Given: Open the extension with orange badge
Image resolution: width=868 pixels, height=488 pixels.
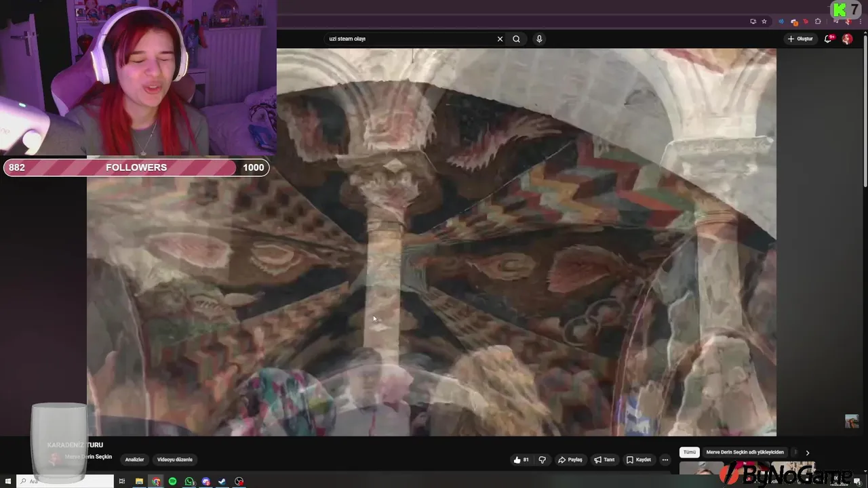Looking at the screenshot, I should pyautogui.click(x=794, y=22).
